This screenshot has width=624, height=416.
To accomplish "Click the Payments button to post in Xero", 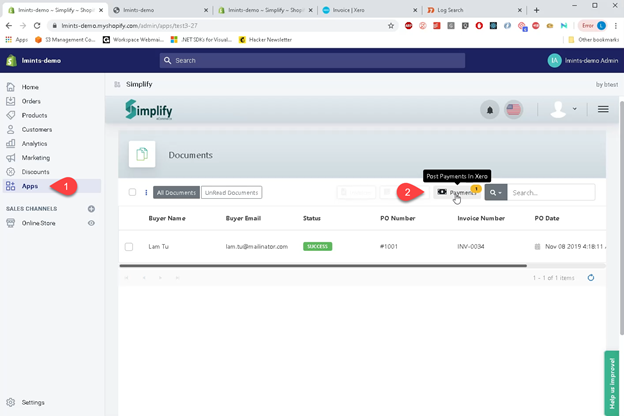I will pyautogui.click(x=457, y=192).
